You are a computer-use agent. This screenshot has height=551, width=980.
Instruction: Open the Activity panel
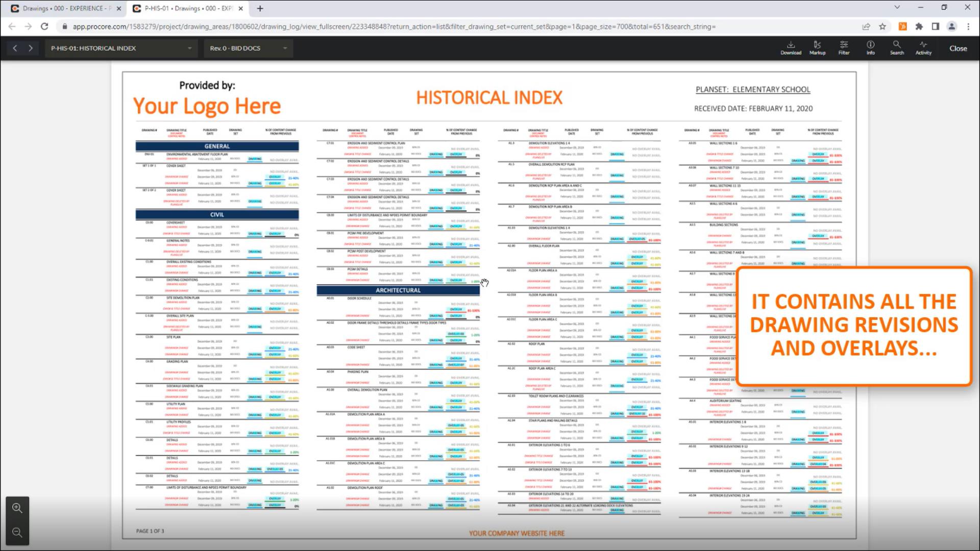pos(923,48)
